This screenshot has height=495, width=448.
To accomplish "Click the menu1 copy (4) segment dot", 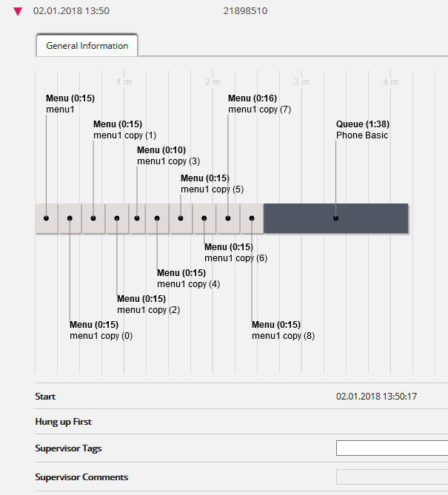I will pos(157,218).
